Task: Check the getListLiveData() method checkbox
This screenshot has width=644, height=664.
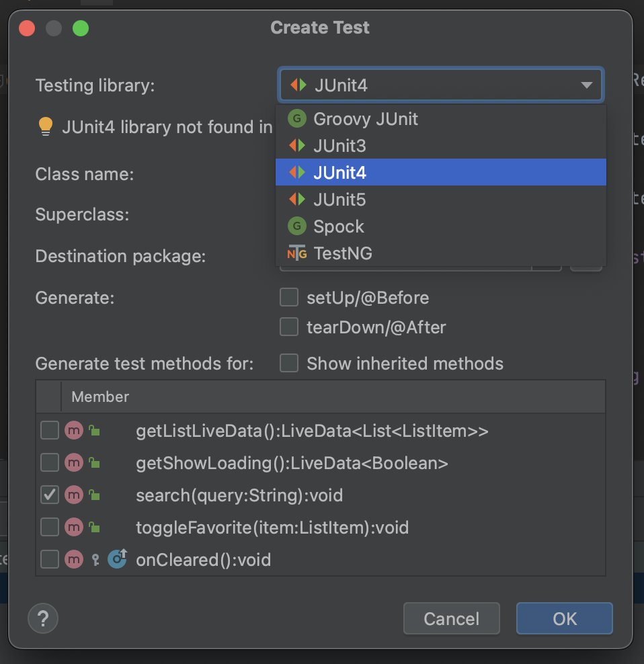Action: (x=50, y=431)
